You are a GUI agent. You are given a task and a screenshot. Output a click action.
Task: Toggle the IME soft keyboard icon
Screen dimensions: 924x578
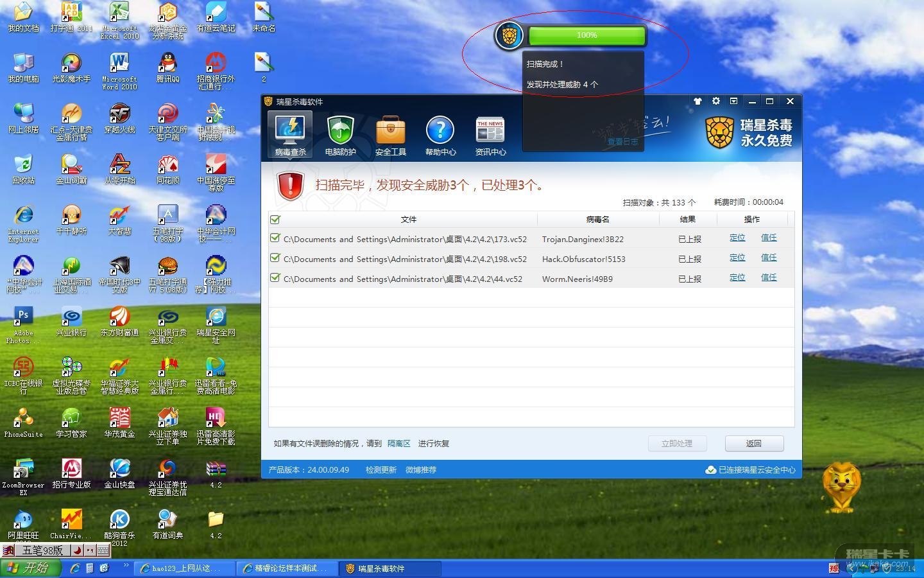(103, 550)
